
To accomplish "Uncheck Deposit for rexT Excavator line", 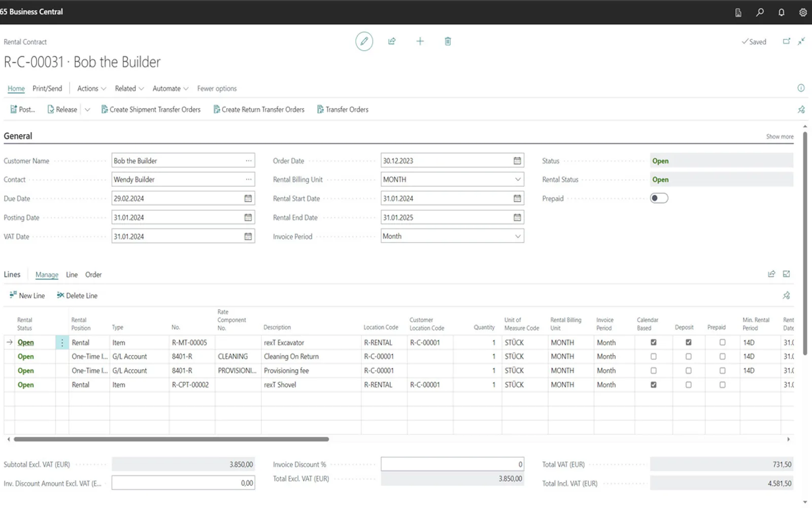I will [688, 342].
